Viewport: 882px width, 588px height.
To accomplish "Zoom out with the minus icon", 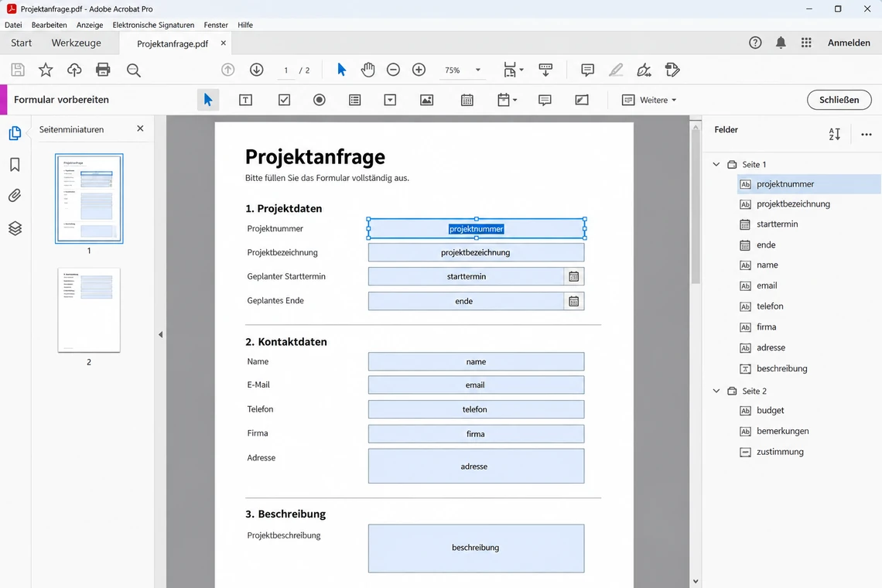I will pyautogui.click(x=393, y=70).
